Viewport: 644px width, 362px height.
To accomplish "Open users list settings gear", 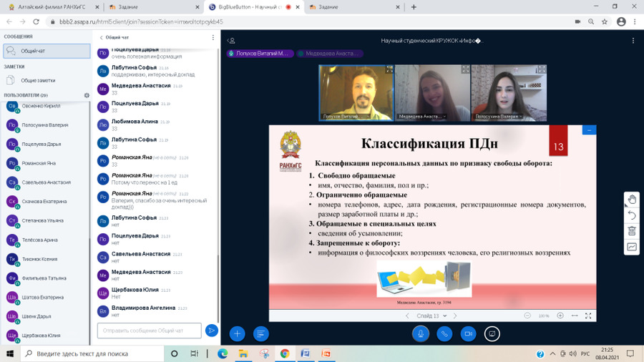I will point(87,95).
